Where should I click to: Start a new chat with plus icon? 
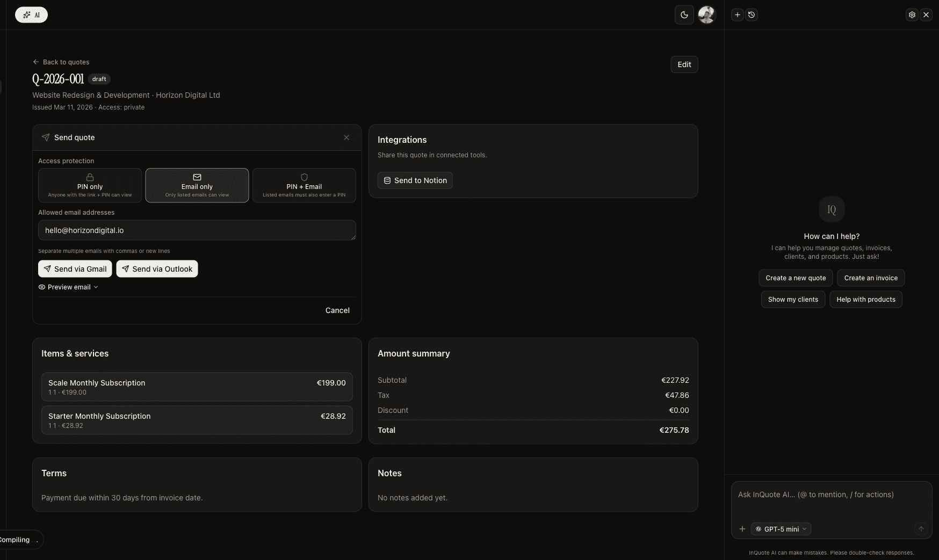(x=738, y=15)
